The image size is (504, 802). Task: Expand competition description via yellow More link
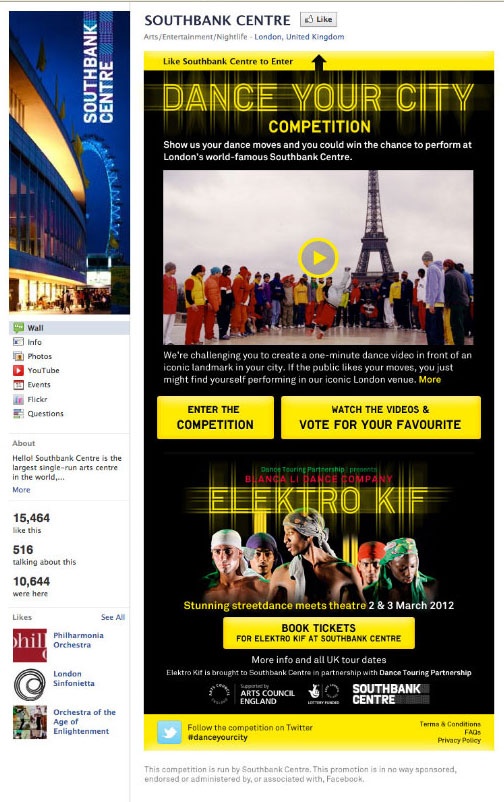tap(430, 380)
